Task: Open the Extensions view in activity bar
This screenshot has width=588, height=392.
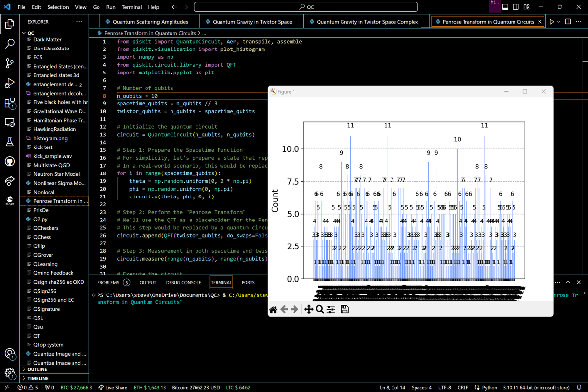Action: click(x=10, y=103)
